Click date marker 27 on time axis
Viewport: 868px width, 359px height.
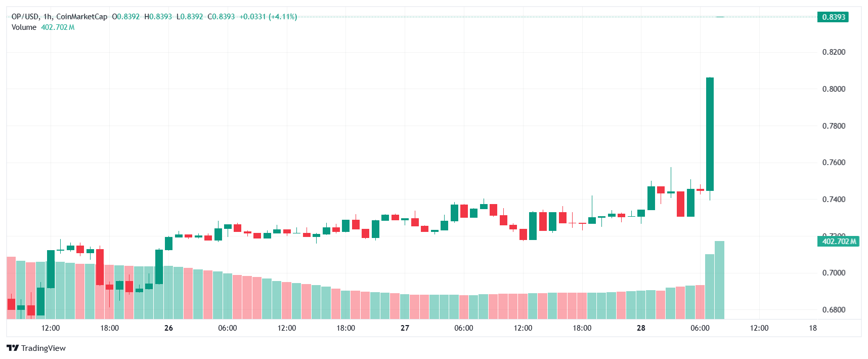coord(405,328)
